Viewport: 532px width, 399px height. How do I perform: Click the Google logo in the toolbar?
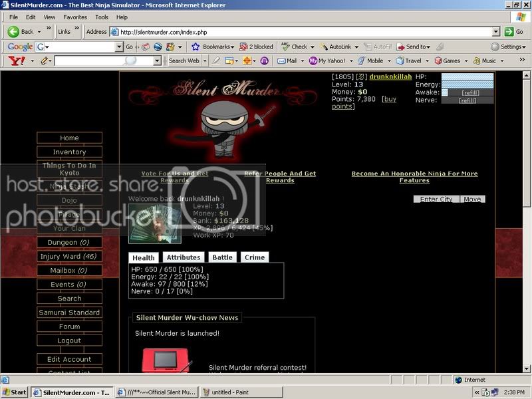20,47
